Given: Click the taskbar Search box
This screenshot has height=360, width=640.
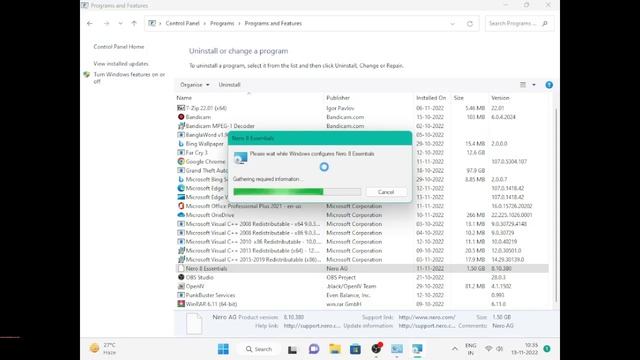Looking at the screenshot, I should (x=259, y=349).
